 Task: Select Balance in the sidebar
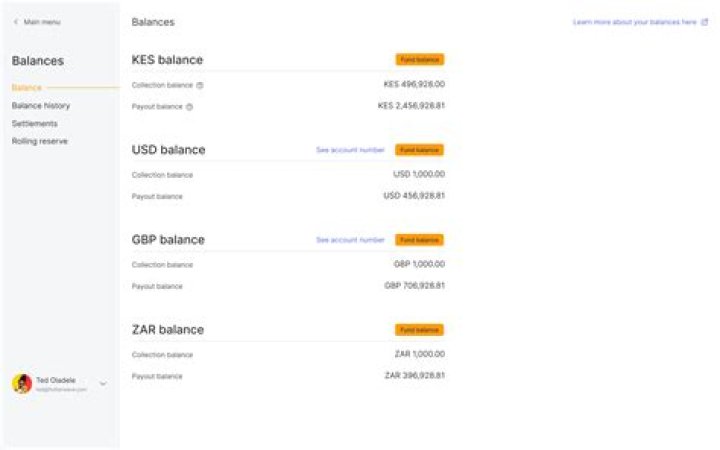point(27,88)
